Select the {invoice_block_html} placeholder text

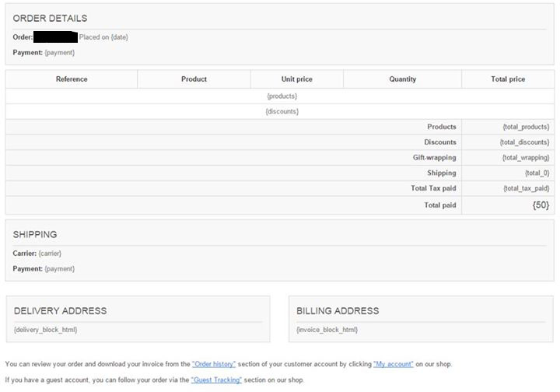coord(327,330)
